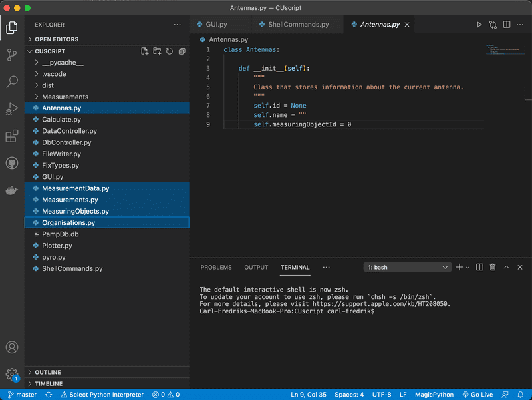Expand the Measurements folder

pyautogui.click(x=65, y=97)
